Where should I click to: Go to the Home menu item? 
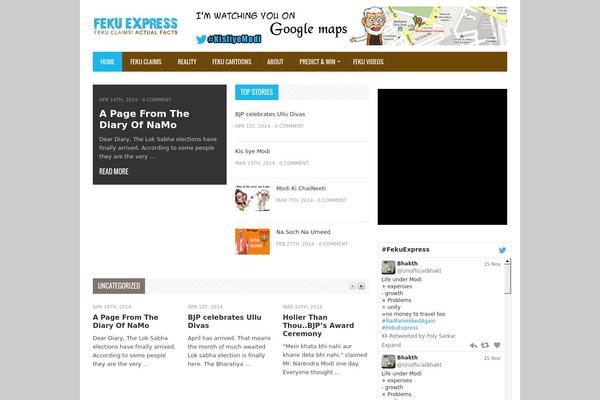pyautogui.click(x=108, y=62)
